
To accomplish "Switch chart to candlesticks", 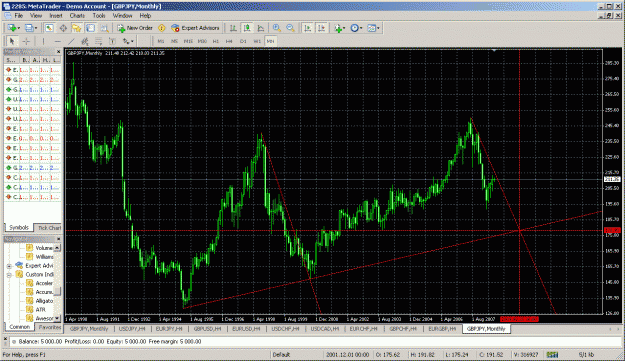I will tap(247, 28).
